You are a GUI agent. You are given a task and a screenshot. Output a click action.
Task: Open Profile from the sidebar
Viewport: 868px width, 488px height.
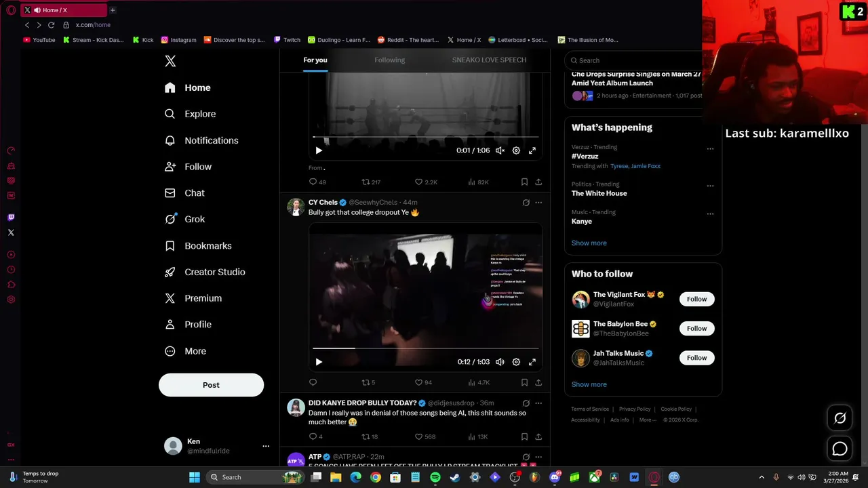click(x=189, y=325)
